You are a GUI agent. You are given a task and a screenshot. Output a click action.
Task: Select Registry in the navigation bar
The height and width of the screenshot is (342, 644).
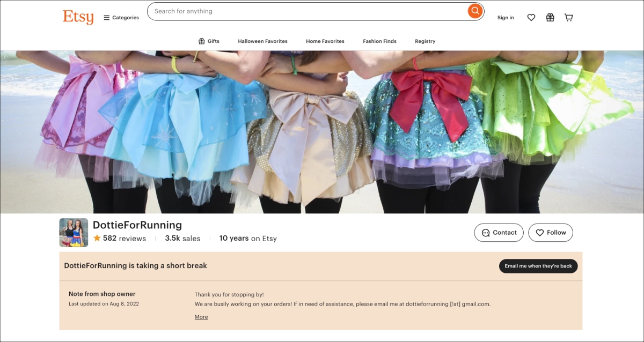(x=425, y=41)
